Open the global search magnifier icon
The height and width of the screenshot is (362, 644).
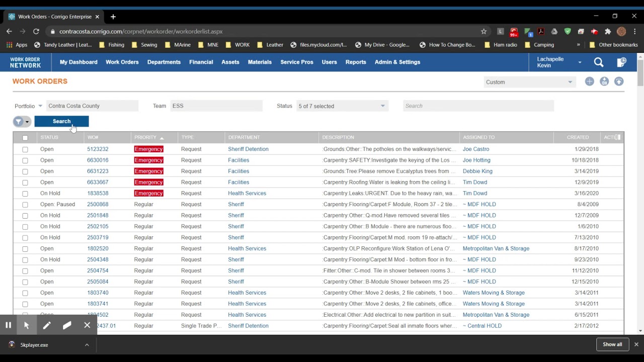(x=598, y=62)
